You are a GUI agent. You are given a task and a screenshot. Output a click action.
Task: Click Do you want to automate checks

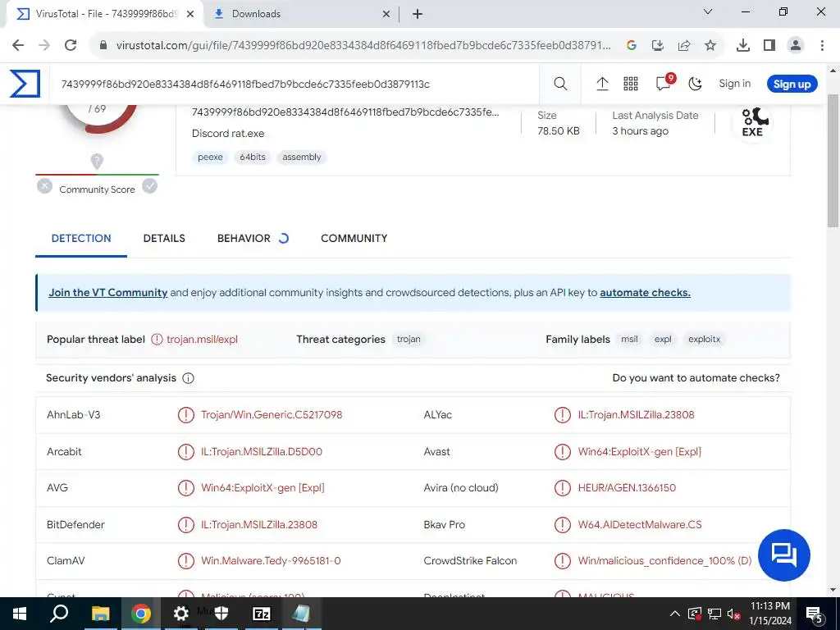696,378
